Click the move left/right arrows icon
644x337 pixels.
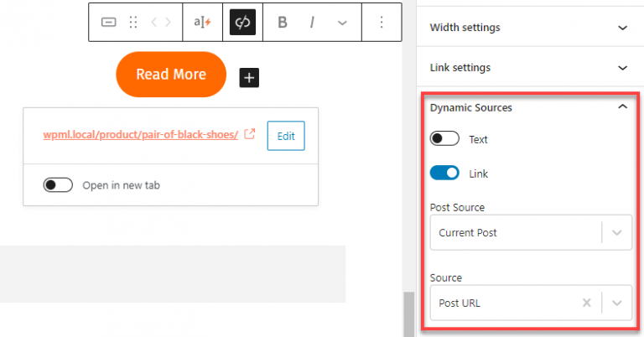159,23
